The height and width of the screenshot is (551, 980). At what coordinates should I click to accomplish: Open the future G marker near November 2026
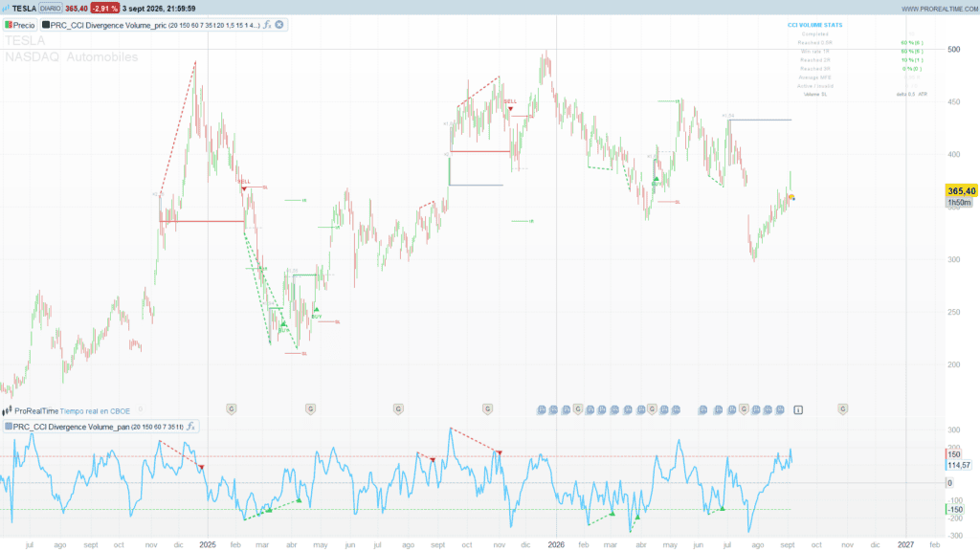click(842, 409)
